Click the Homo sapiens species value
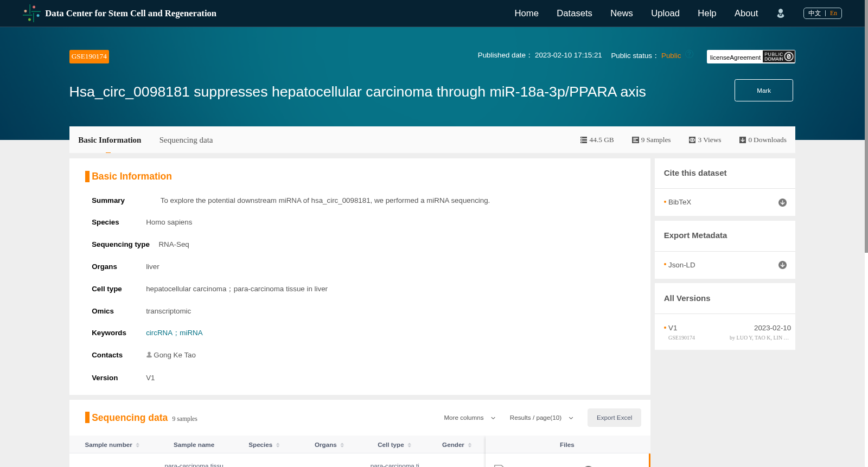The image size is (868, 467). (x=169, y=222)
